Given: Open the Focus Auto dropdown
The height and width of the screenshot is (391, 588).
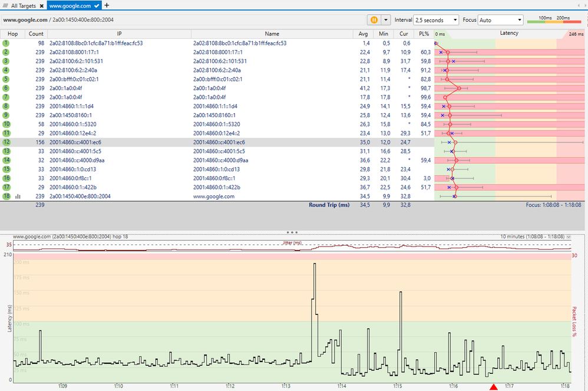Looking at the screenshot, I should point(500,20).
